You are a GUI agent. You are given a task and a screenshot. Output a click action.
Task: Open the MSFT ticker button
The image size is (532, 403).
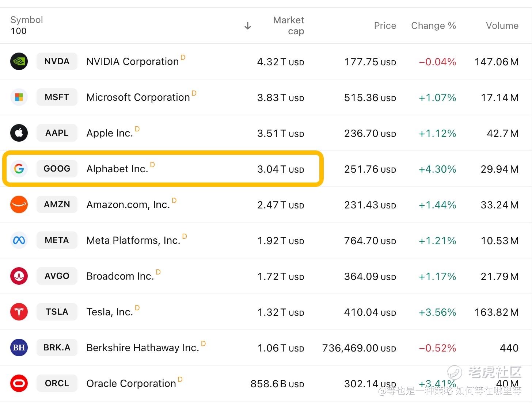(57, 97)
